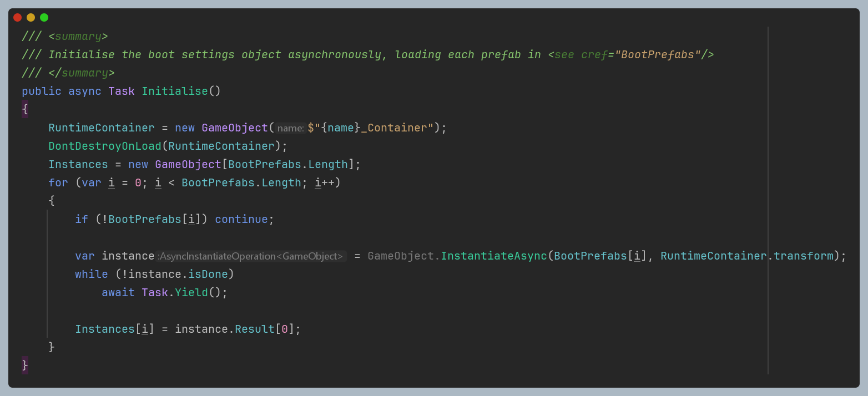868x396 pixels.
Task: Click 'BootPrefabs.Length' inside the for condition
Action: coord(241,182)
